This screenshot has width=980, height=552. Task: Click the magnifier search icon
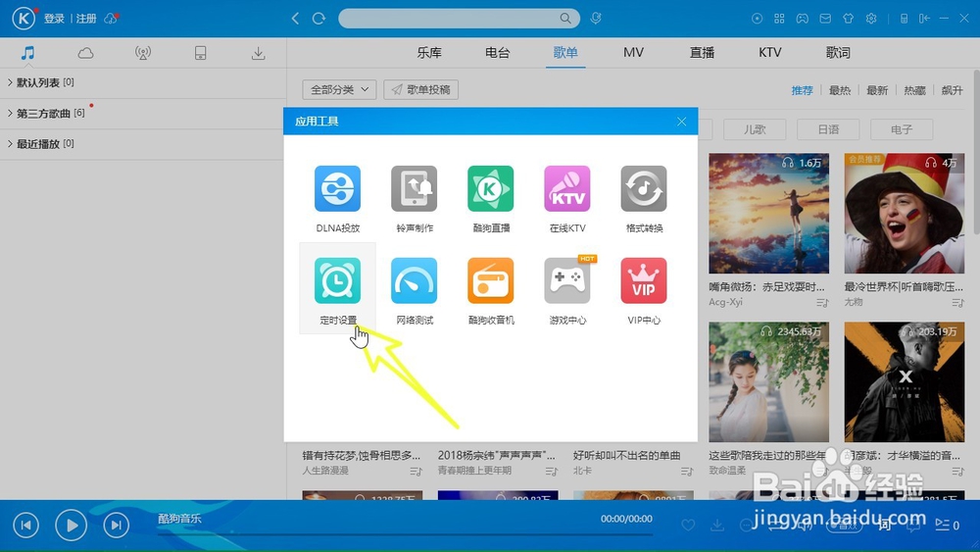[x=565, y=18]
